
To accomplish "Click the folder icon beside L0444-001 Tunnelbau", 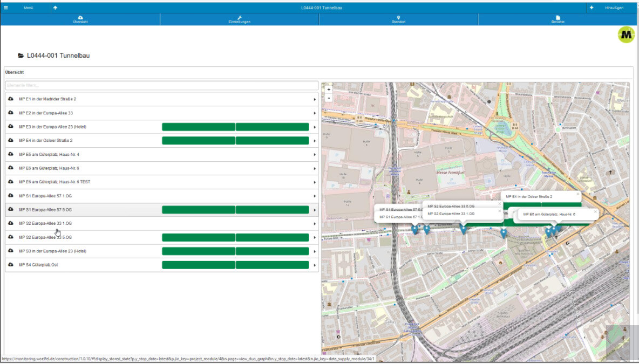I will (x=21, y=56).
